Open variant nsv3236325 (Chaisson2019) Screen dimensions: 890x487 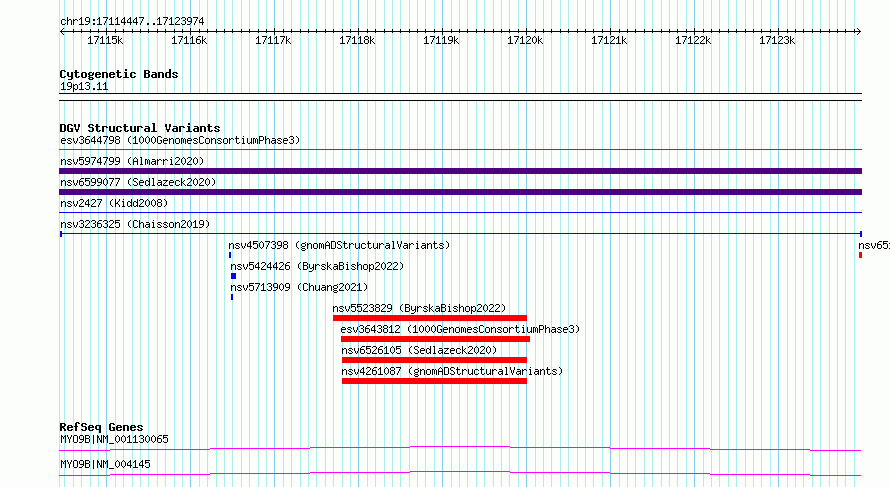(x=135, y=224)
